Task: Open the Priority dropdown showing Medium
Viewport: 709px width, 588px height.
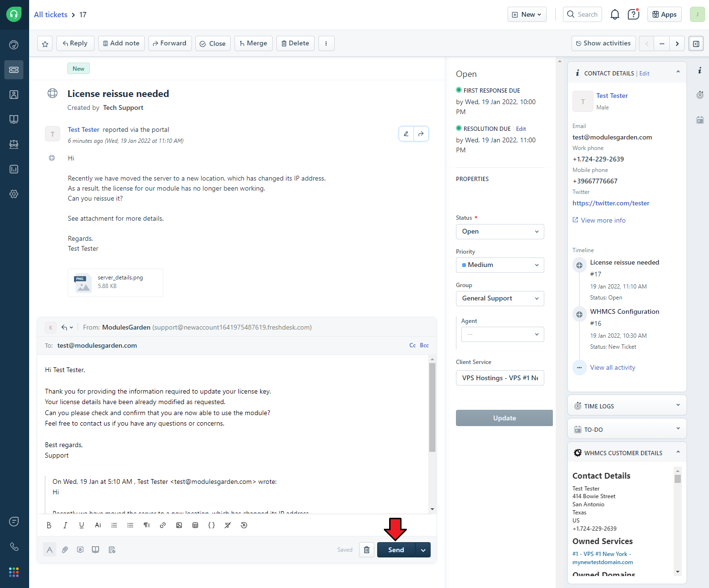Action: [500, 265]
